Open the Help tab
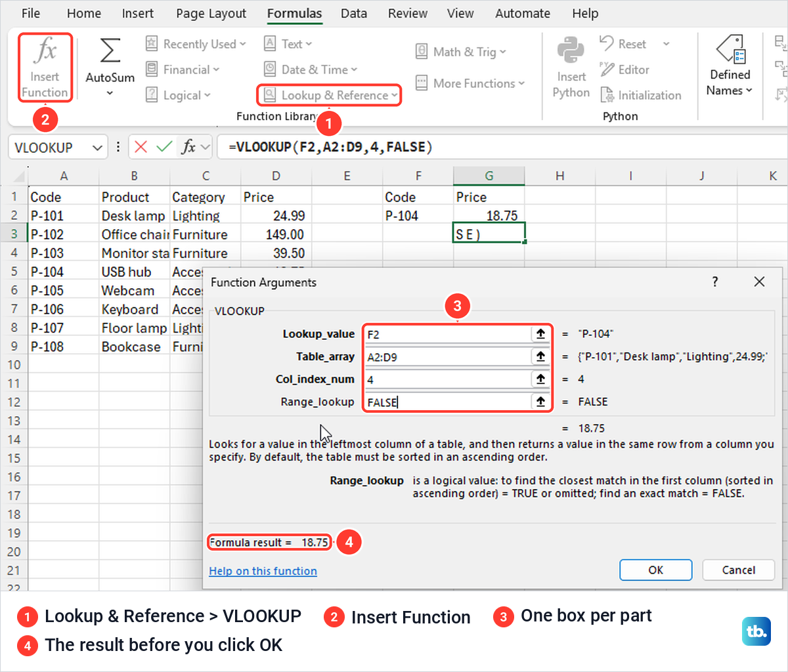The height and width of the screenshot is (672, 788). click(584, 13)
